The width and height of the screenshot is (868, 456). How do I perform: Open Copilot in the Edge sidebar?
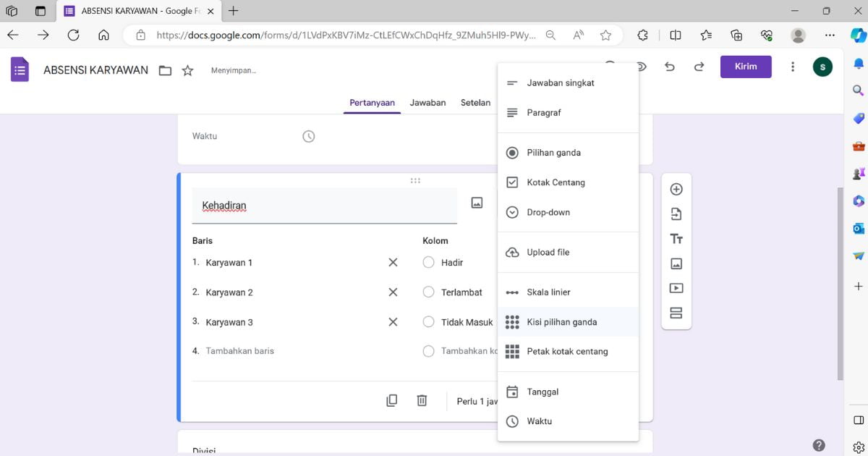(858, 35)
